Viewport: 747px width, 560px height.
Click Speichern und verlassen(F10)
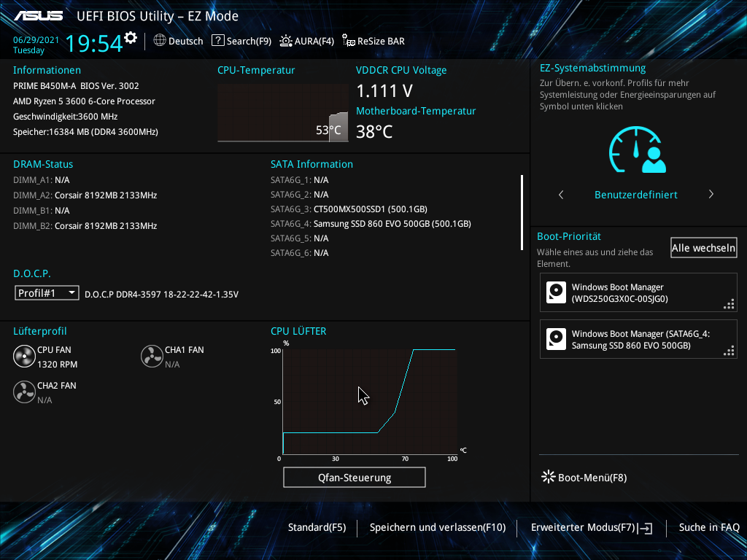click(438, 527)
